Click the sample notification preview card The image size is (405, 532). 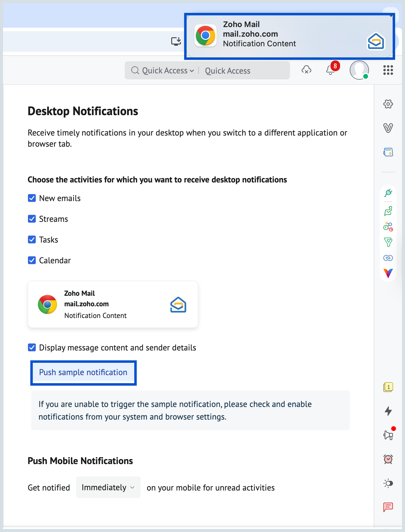(113, 304)
